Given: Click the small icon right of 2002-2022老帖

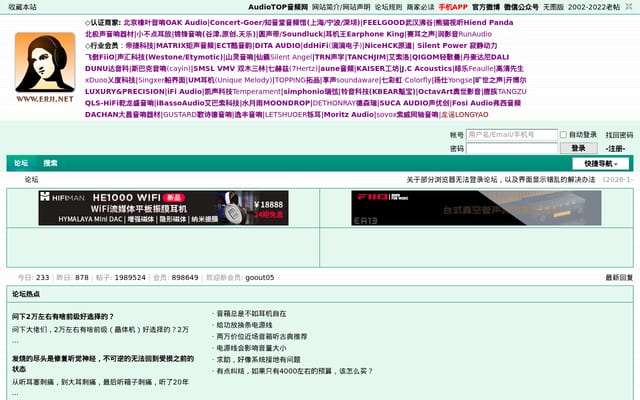Looking at the screenshot, I should pos(629,7).
